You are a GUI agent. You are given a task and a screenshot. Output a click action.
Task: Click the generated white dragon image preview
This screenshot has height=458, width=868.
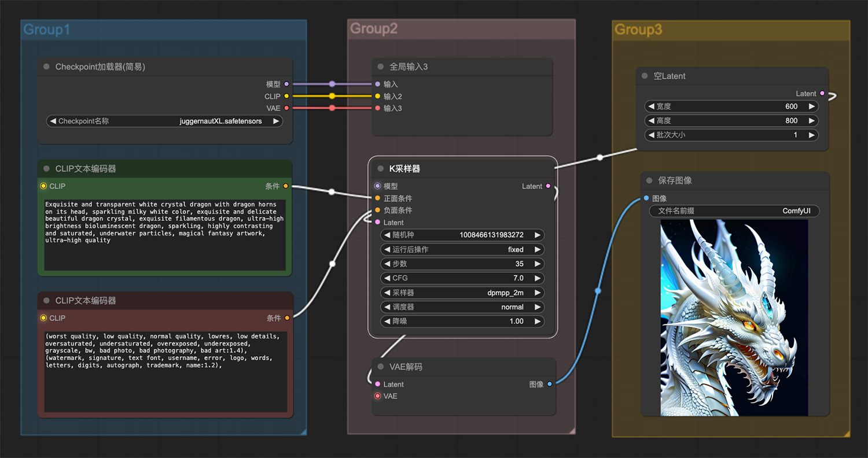[734, 317]
